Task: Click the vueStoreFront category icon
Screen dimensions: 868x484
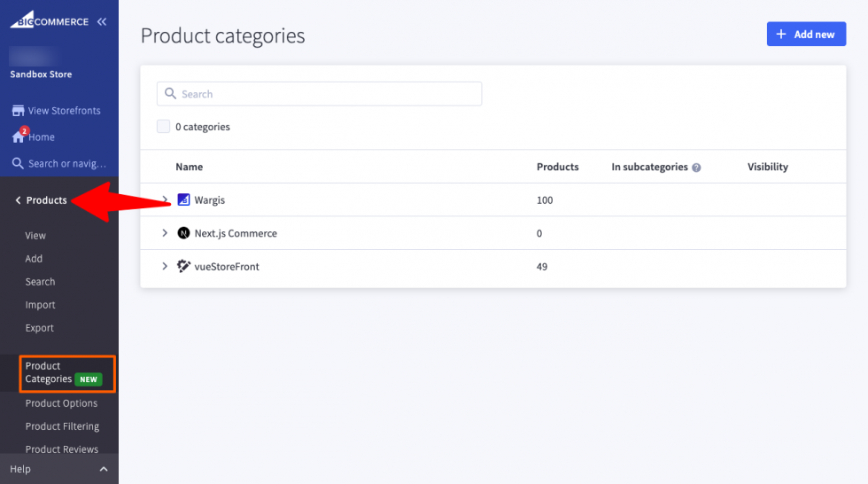Action: tap(183, 266)
